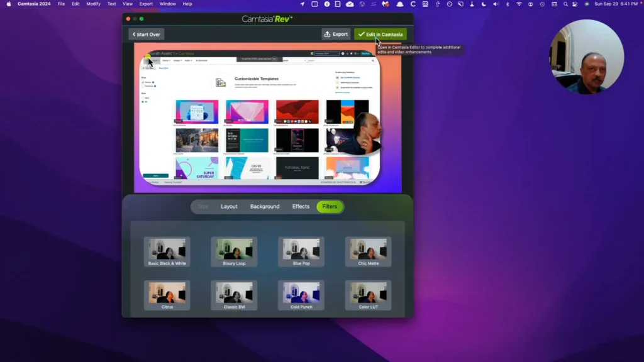The image size is (644, 362).
Task: Switch to the Effects tab
Action: click(301, 206)
